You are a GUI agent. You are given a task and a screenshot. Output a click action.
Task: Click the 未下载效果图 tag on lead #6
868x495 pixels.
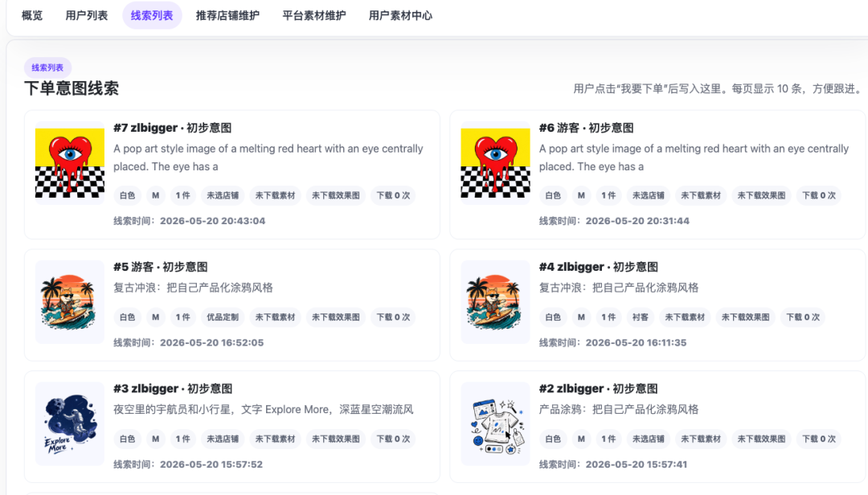(761, 195)
